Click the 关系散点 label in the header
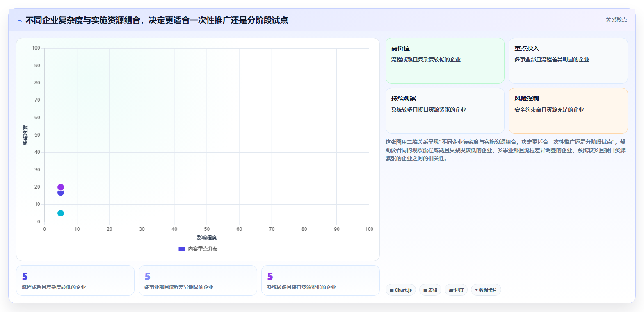644x312 pixels. 616,20
